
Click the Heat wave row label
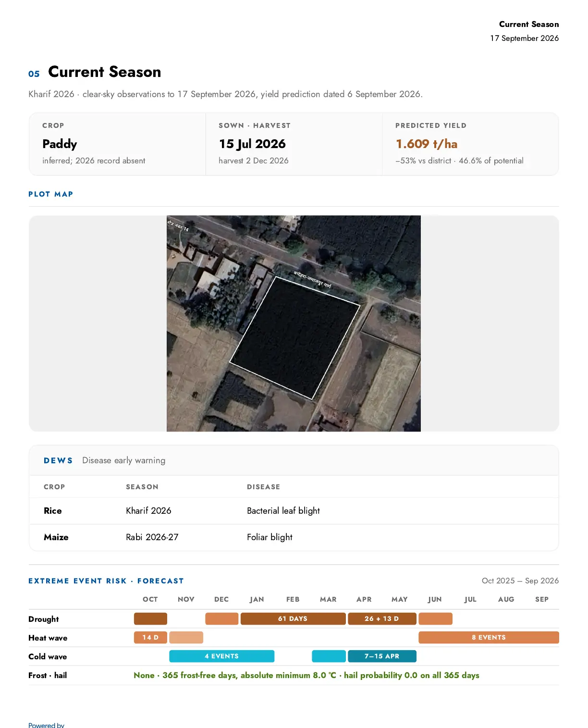[x=48, y=638]
